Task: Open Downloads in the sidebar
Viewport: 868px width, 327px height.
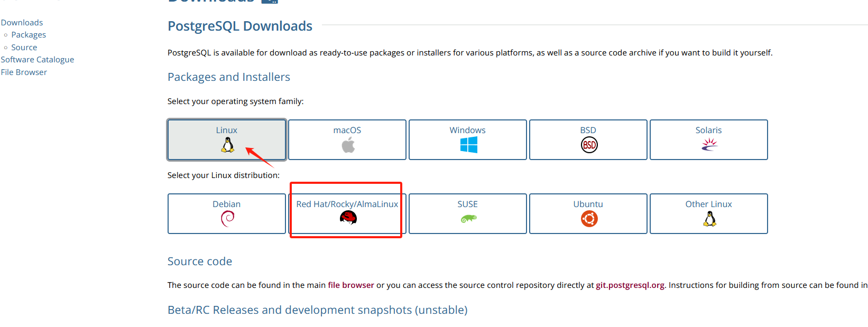Action: point(22,22)
